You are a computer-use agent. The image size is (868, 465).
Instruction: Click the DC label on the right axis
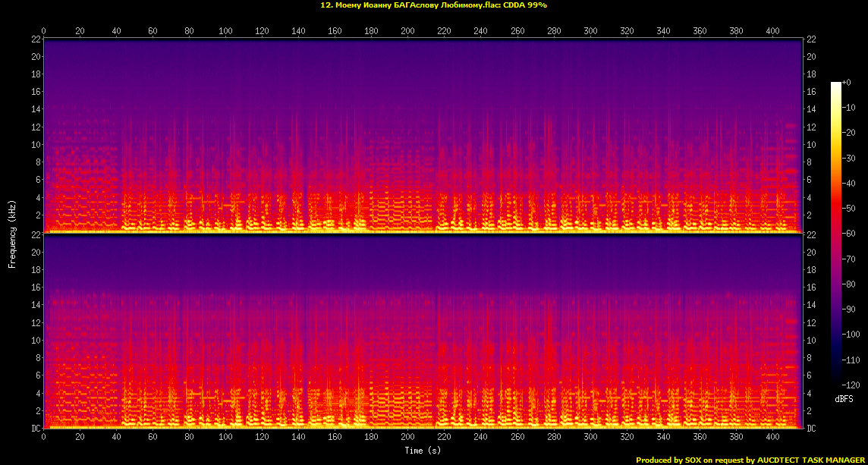click(811, 429)
